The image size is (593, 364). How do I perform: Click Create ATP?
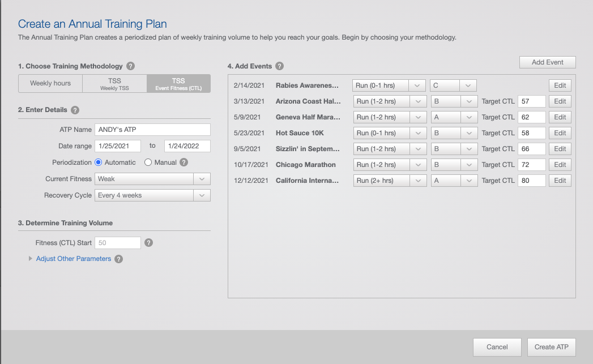pos(551,347)
